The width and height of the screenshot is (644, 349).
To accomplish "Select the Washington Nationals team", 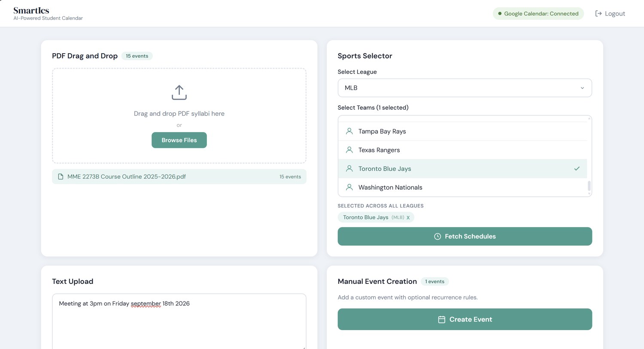I will coord(462,187).
